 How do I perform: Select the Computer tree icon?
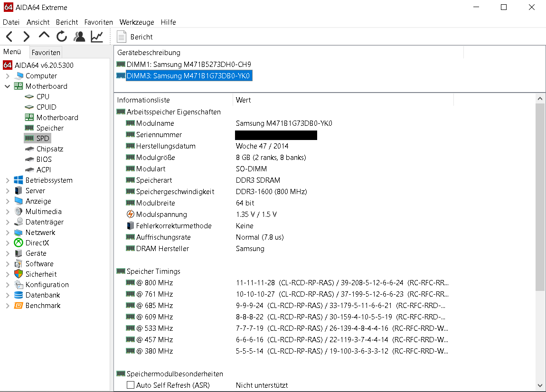pyautogui.click(x=19, y=75)
